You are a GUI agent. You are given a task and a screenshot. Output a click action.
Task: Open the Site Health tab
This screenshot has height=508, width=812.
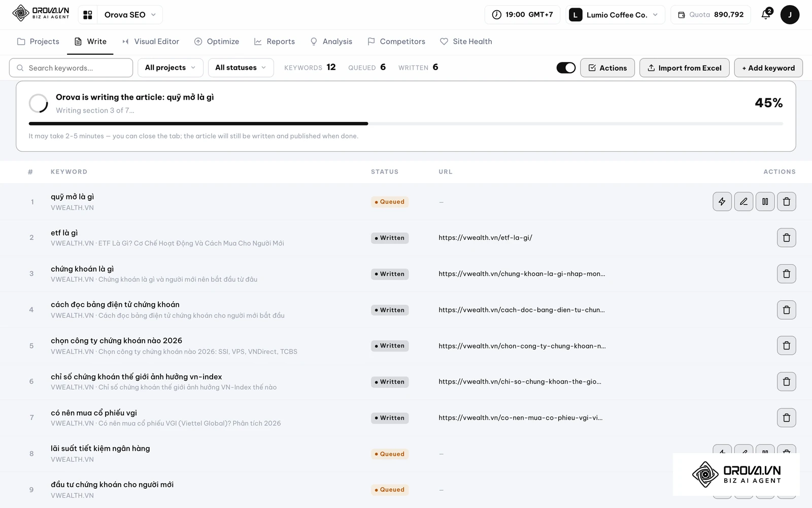pos(466,42)
